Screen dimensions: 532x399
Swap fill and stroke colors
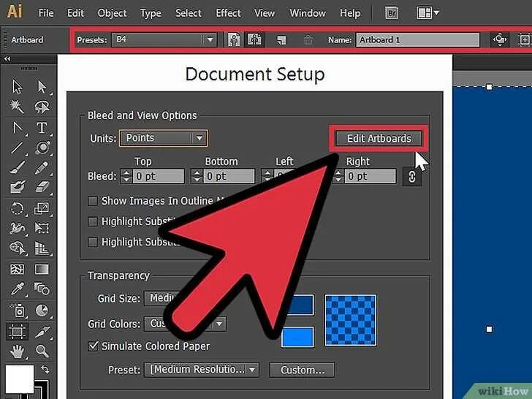(x=45, y=369)
